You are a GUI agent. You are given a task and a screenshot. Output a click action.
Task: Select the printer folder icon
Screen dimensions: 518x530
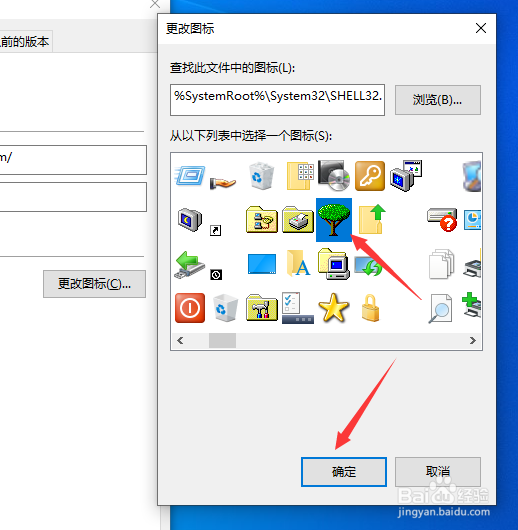point(298,220)
